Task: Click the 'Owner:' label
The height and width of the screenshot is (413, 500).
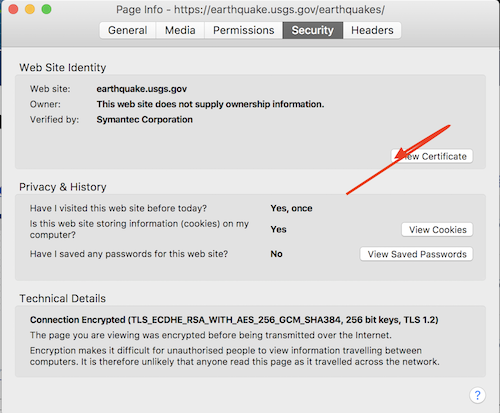Action: pos(45,104)
